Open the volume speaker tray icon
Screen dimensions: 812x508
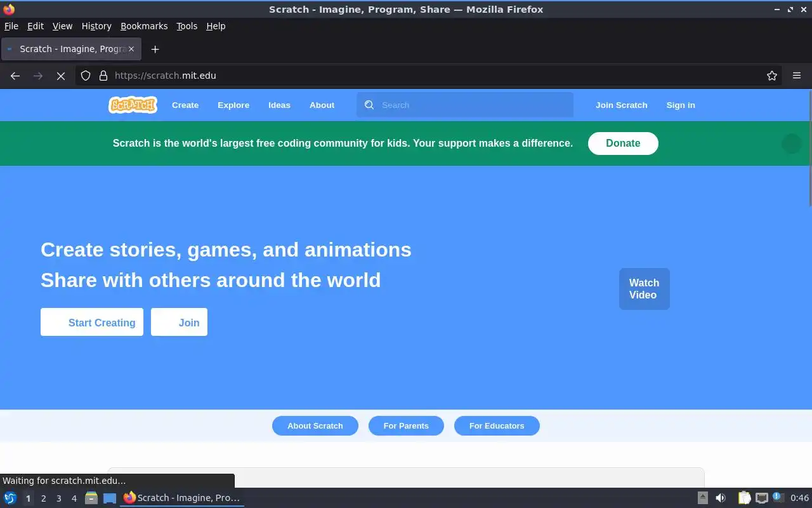pyautogui.click(x=721, y=498)
